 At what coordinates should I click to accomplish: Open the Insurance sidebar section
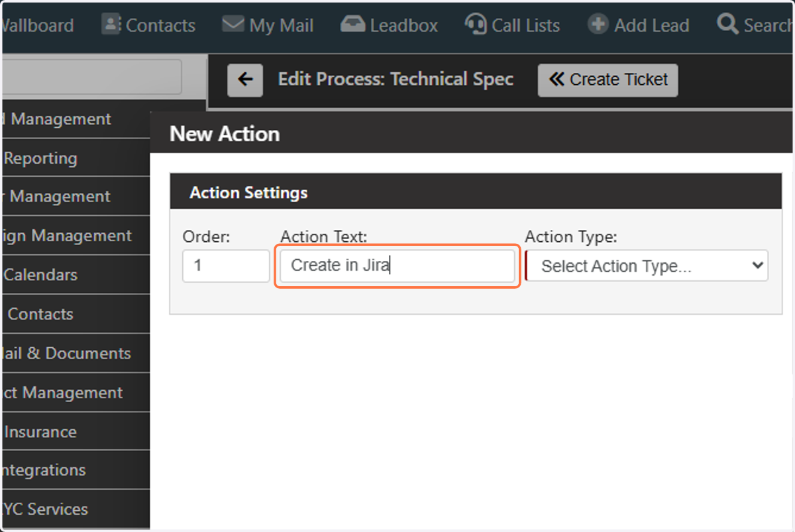pyautogui.click(x=75, y=432)
